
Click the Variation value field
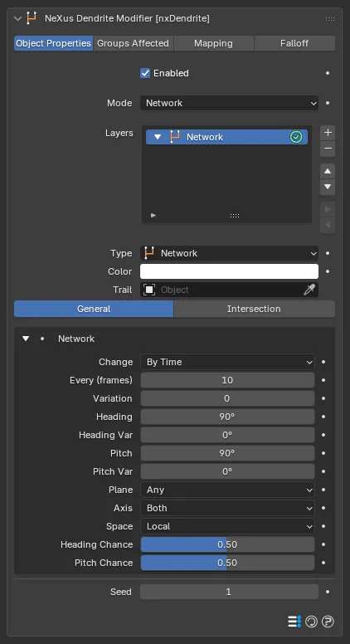pyautogui.click(x=227, y=398)
